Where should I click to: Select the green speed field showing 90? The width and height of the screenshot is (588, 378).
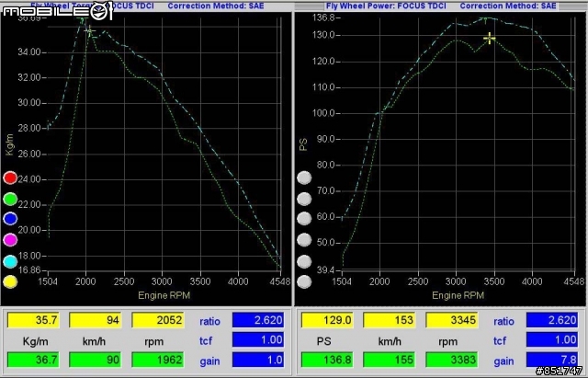click(x=96, y=360)
